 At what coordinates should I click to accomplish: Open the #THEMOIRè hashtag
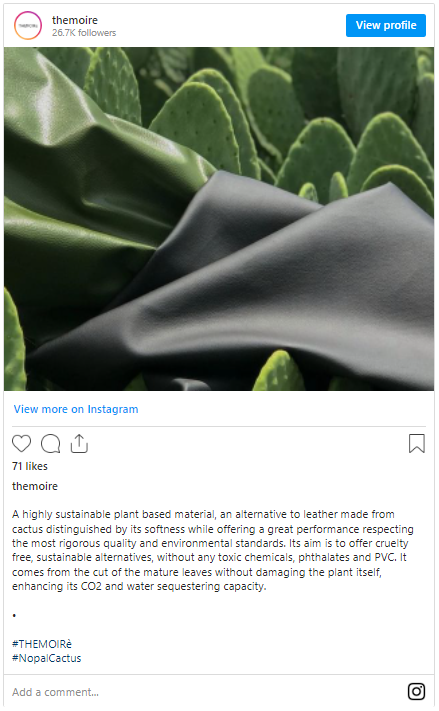click(42, 644)
